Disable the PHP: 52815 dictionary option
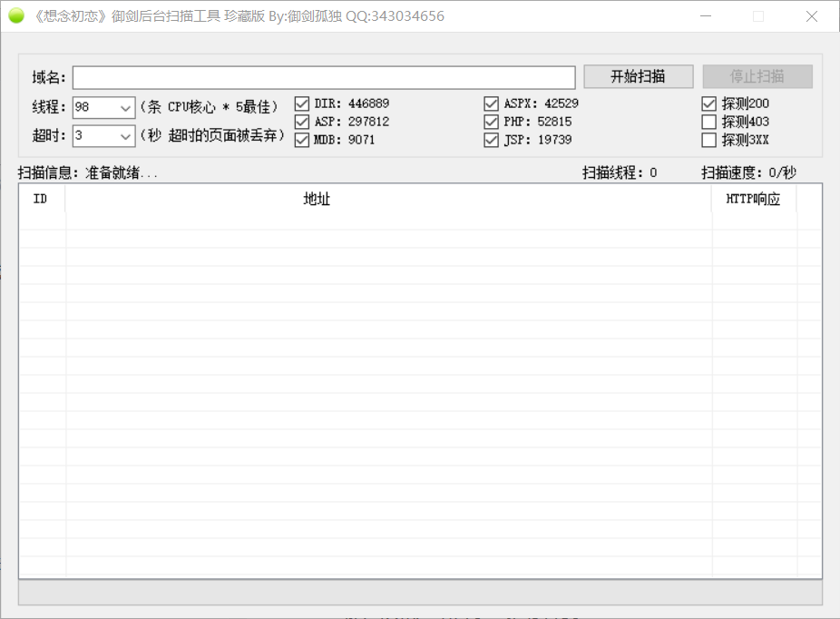840x619 pixels. point(491,121)
